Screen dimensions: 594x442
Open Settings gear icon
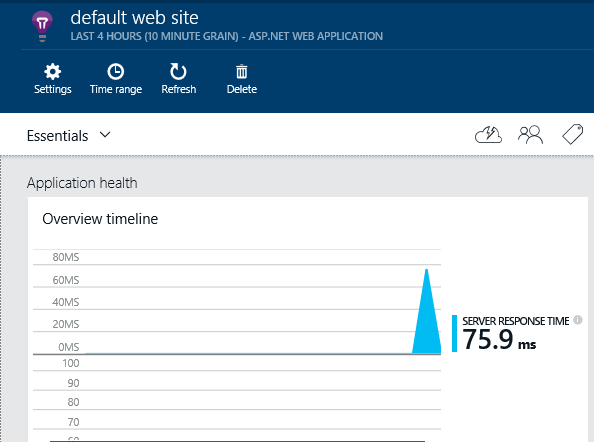(52, 71)
